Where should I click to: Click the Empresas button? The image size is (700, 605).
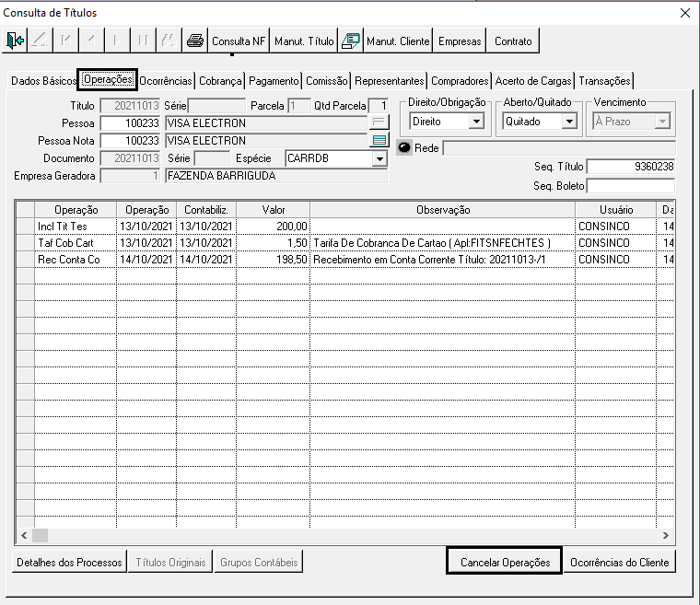point(460,41)
